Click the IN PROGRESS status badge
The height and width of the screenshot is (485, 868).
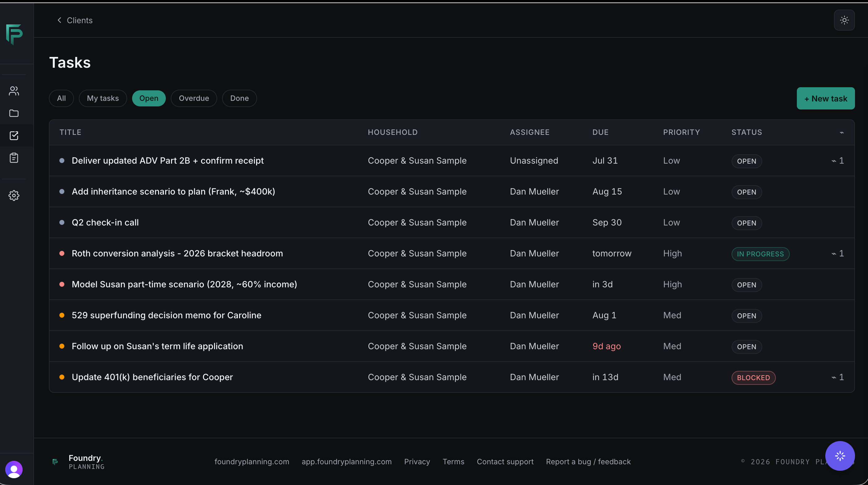coord(760,254)
